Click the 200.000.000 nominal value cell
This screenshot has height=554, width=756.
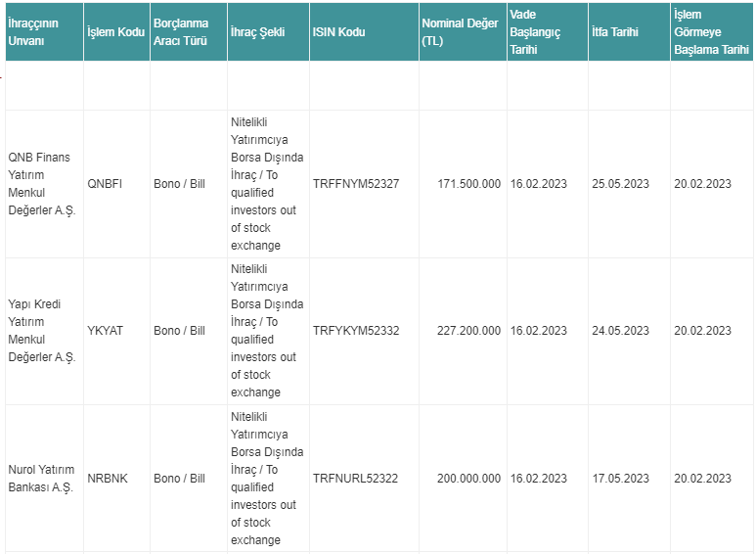(469, 479)
